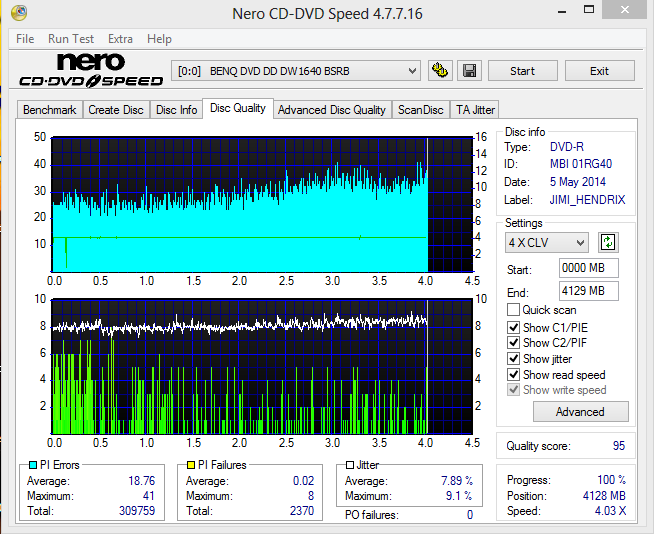Viewport: 654px width, 534px height.
Task: Expand the 4 X CLV speed dropdown
Action: point(546,242)
